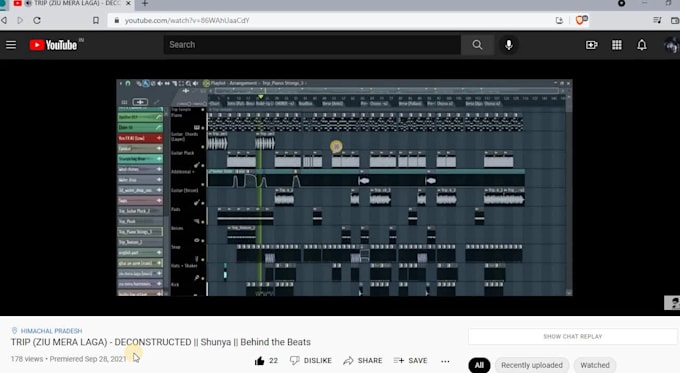Go to YouTube home via logo
This screenshot has height=373, width=680.
pyautogui.click(x=53, y=45)
